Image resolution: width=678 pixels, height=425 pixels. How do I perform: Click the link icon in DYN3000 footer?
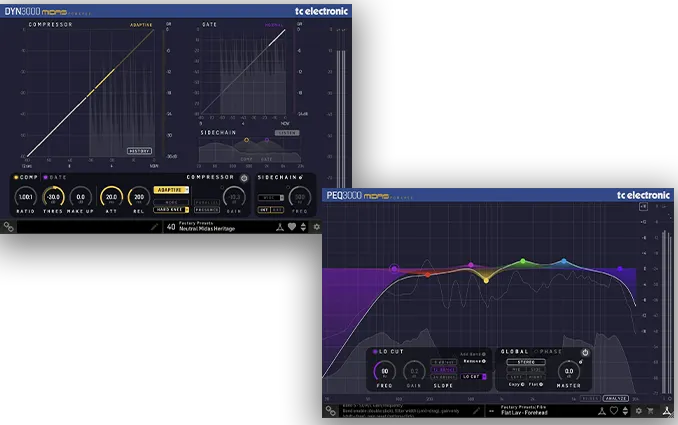8,227
